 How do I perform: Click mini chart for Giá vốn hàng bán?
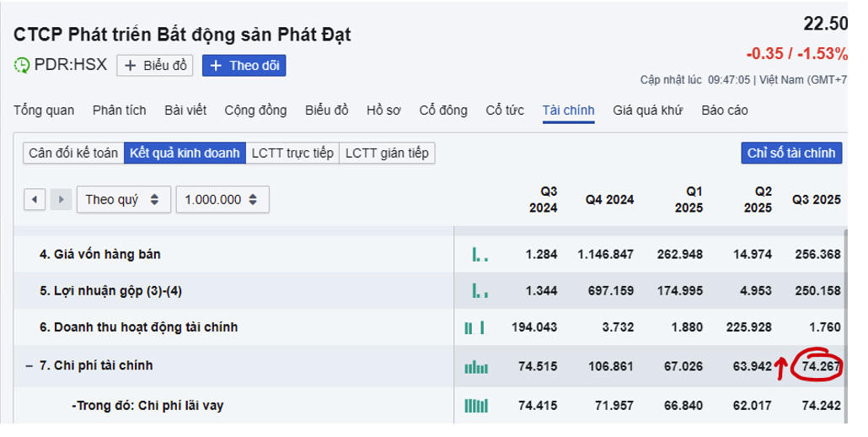point(479,253)
